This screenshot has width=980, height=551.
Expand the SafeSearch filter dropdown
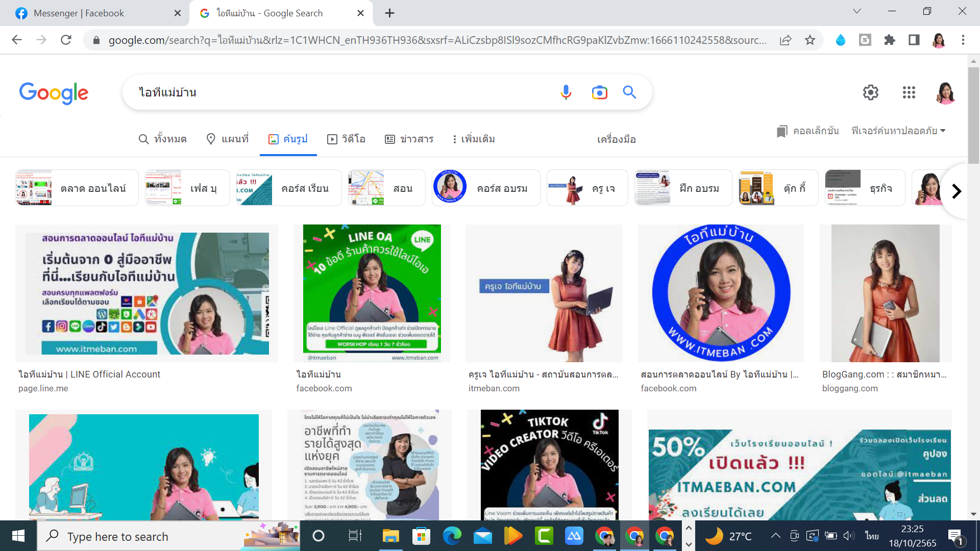pos(898,131)
